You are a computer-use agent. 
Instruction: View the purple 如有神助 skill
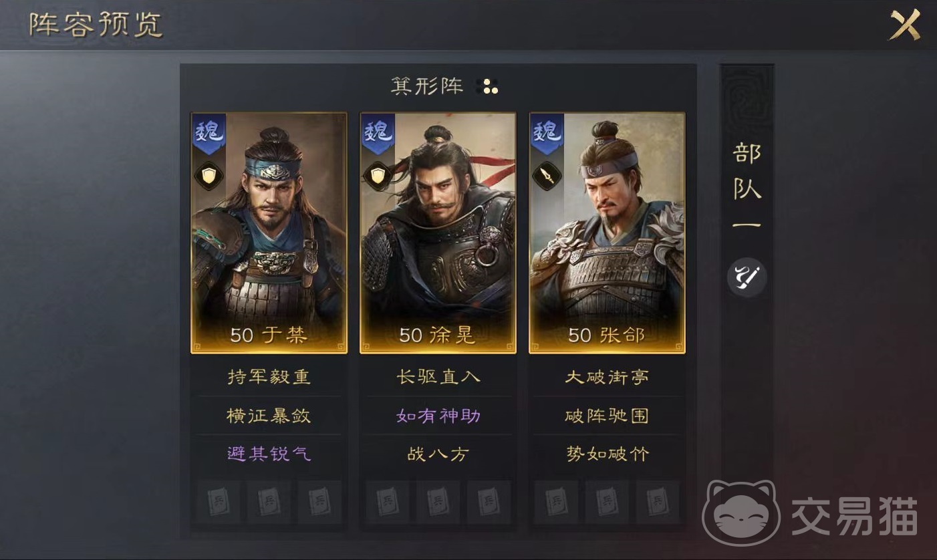(438, 416)
